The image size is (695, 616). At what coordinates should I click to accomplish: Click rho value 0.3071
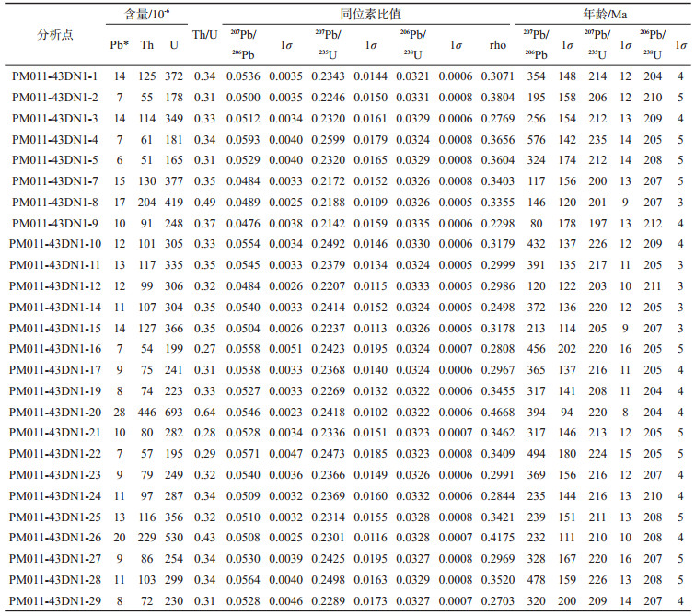(x=498, y=76)
